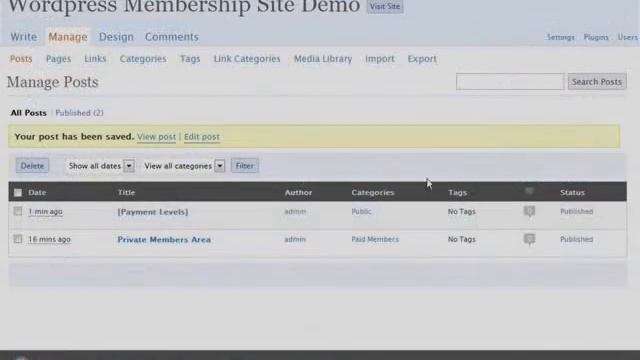
Task: Switch to the Posts subtab
Action: click(21, 59)
